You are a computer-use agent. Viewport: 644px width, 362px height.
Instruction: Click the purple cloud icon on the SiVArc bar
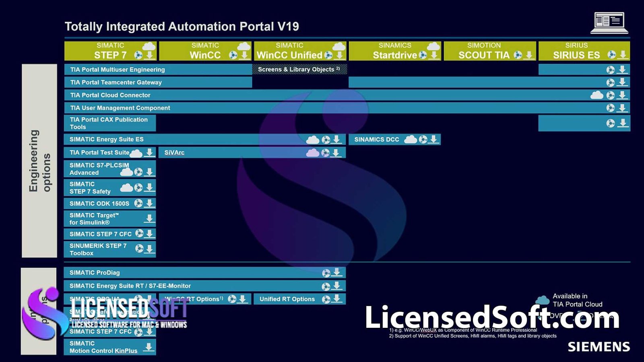(x=313, y=153)
